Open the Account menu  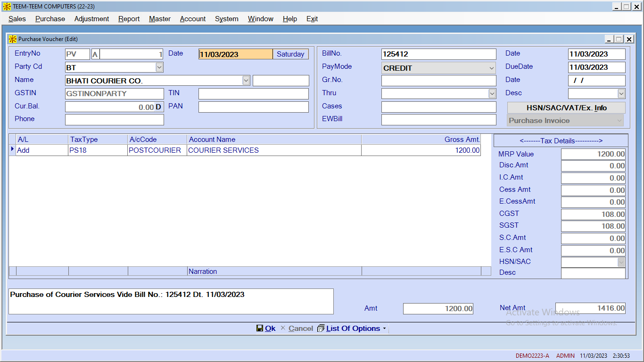coord(193,19)
